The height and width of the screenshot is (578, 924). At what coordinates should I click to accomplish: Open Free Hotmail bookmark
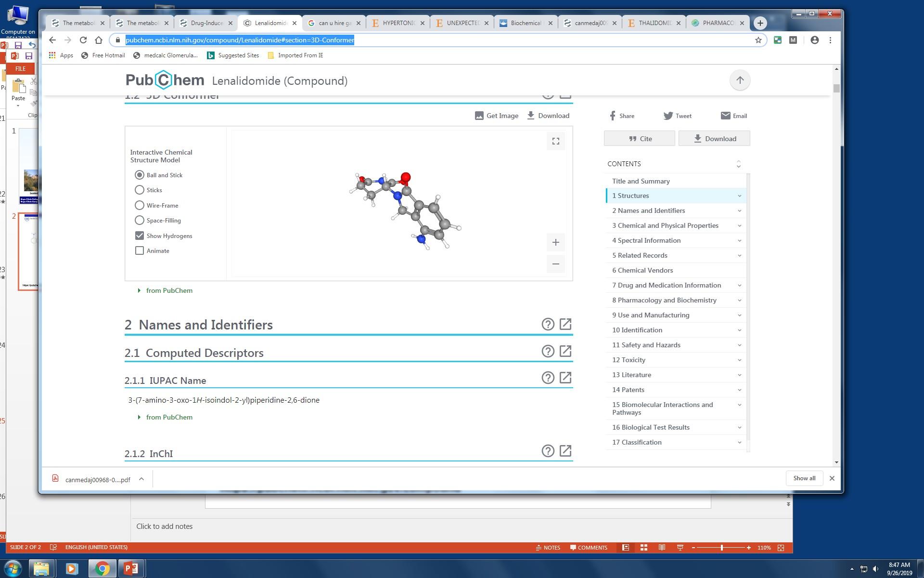coord(103,55)
